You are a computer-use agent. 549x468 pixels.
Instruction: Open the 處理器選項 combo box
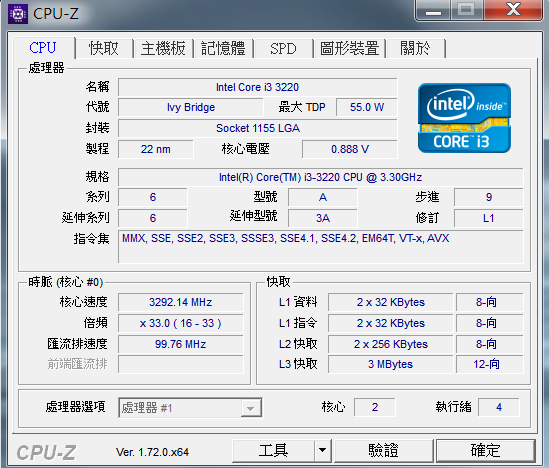click(x=190, y=407)
